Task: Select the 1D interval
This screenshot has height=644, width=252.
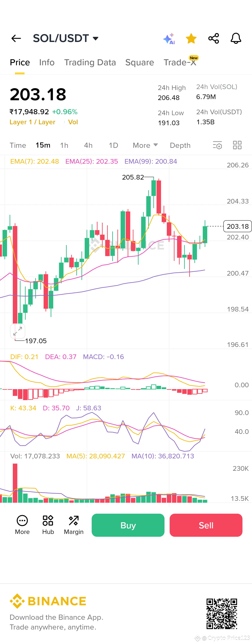Action: tap(113, 145)
